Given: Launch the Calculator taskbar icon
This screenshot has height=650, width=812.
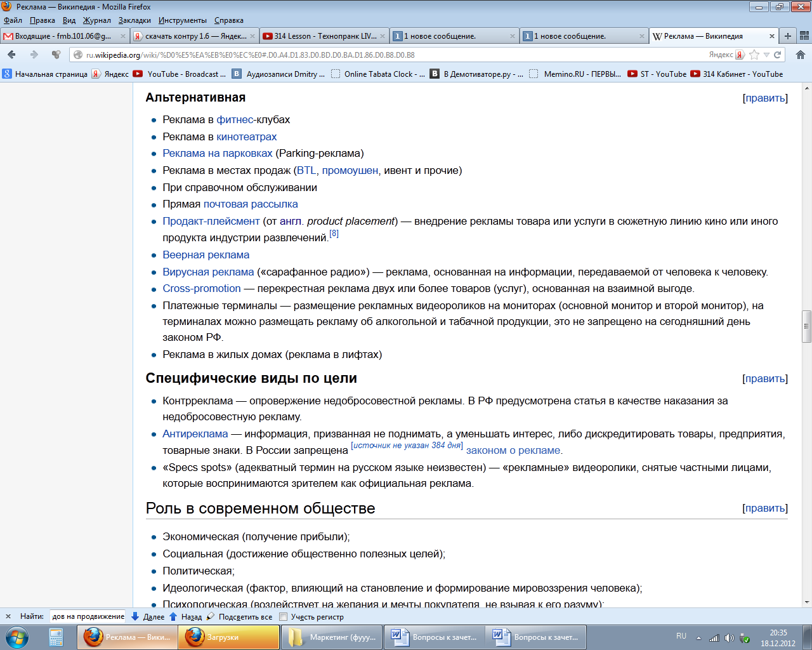Looking at the screenshot, I should click(56, 637).
